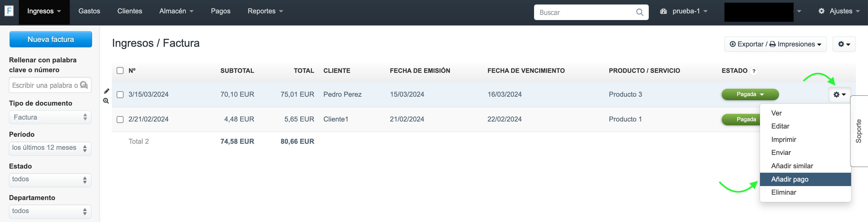Select Añadir pago in the context menu

pyautogui.click(x=805, y=179)
